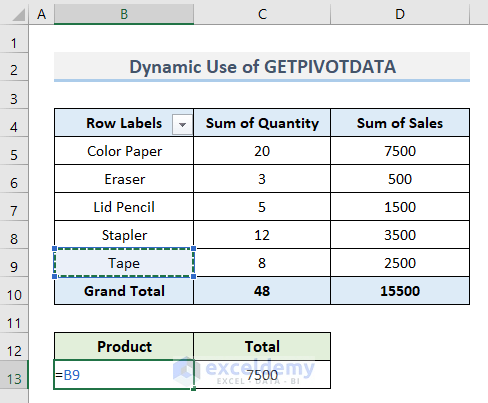This screenshot has width=488, height=403.
Task: Click the cell containing =B9 formula
Action: point(124,375)
